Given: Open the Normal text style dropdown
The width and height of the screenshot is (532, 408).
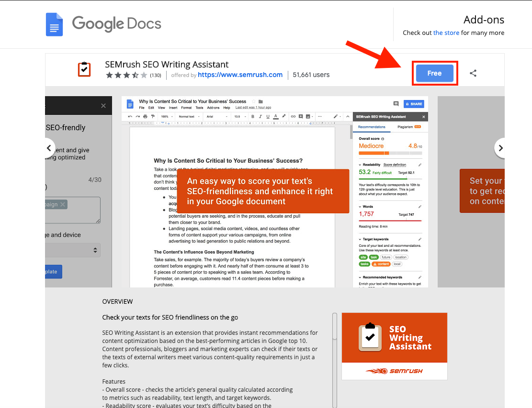Looking at the screenshot, I should (189, 117).
